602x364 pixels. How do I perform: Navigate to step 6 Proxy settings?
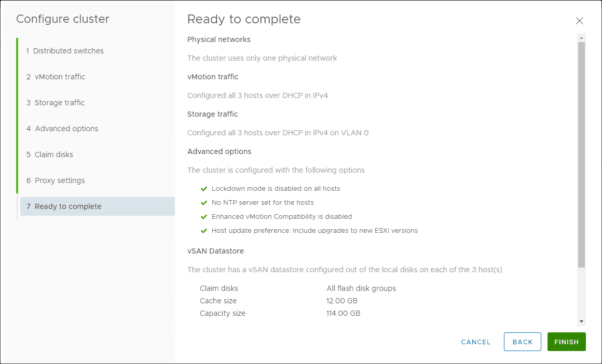tap(59, 180)
